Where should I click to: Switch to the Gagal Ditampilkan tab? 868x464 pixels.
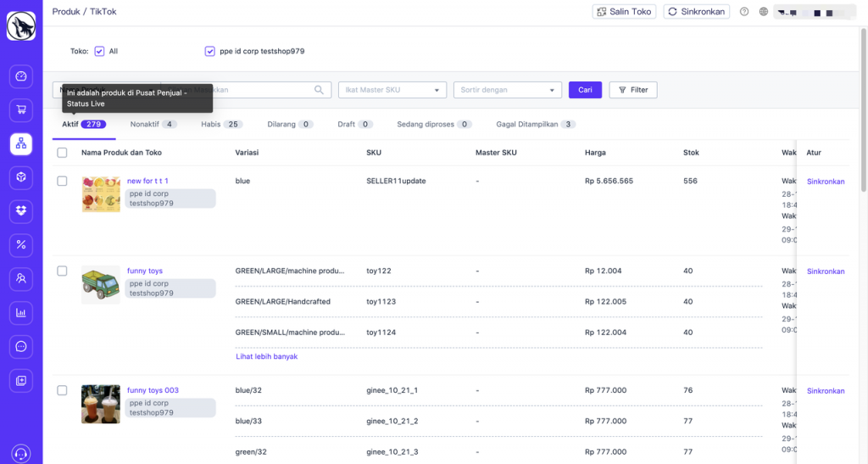[x=536, y=124]
